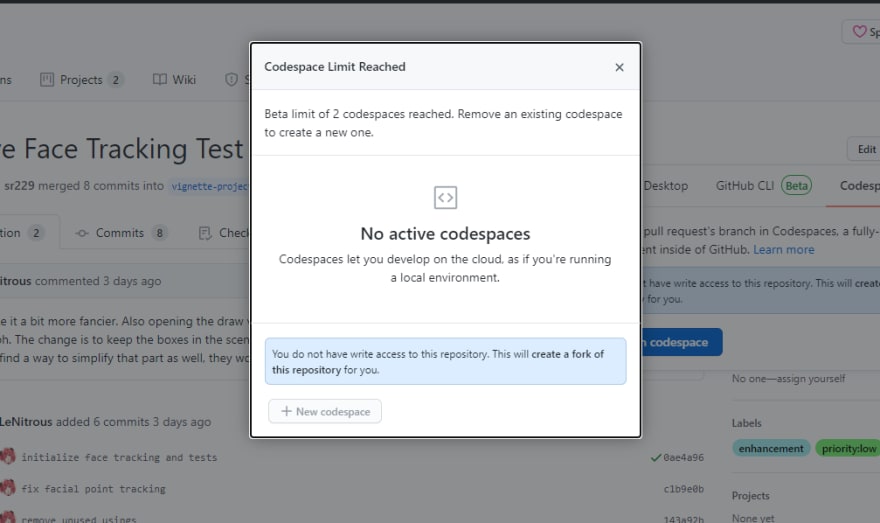Click the No active codespaces heading

(x=445, y=233)
